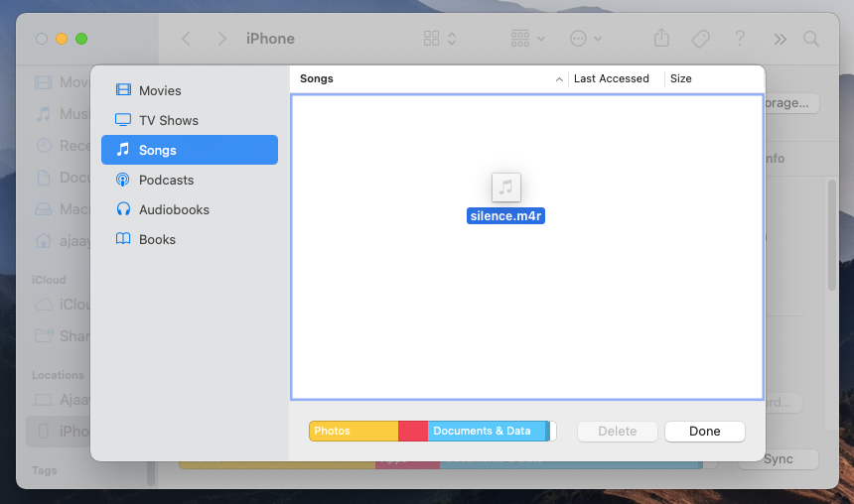The image size is (854, 504).
Task: Switch Finder icon view mode
Action: point(431,39)
